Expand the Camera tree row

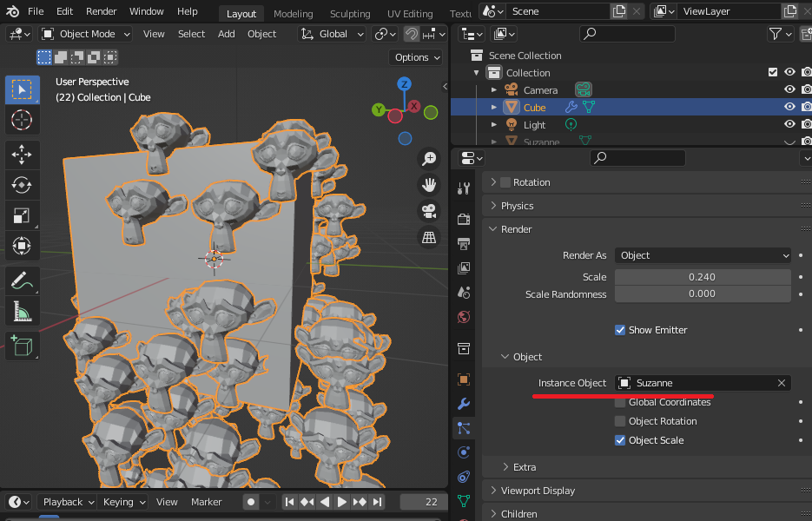[x=494, y=90]
